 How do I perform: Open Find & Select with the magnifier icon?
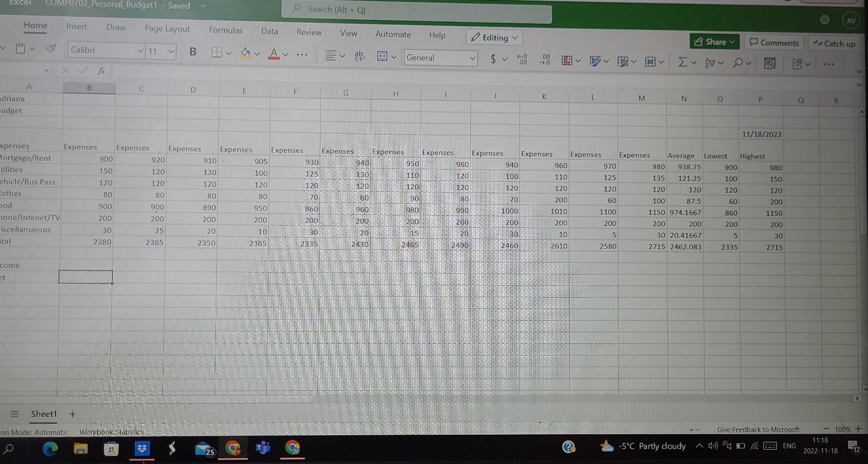(738, 63)
